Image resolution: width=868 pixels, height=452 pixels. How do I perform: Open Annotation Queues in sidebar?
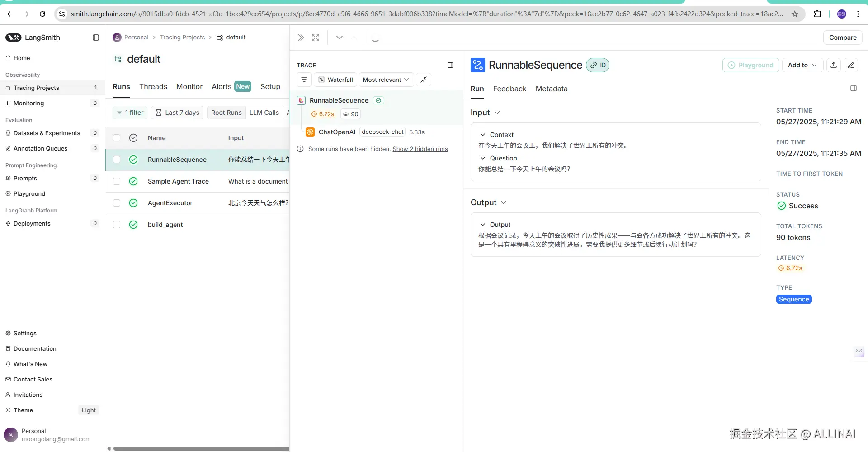pos(52,148)
